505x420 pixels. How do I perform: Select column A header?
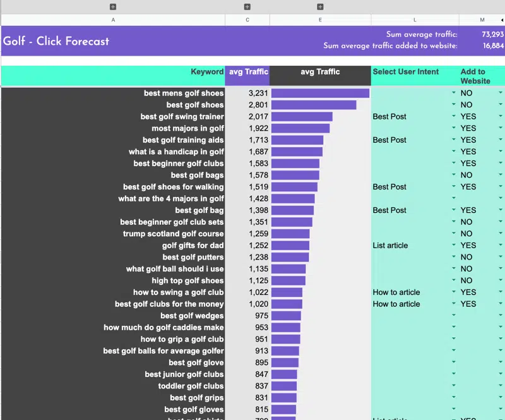[113, 20]
